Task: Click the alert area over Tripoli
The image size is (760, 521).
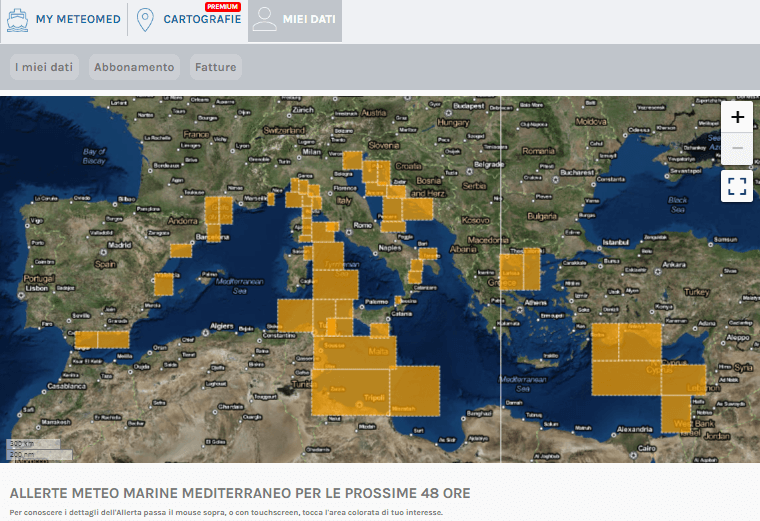Action: (350, 392)
